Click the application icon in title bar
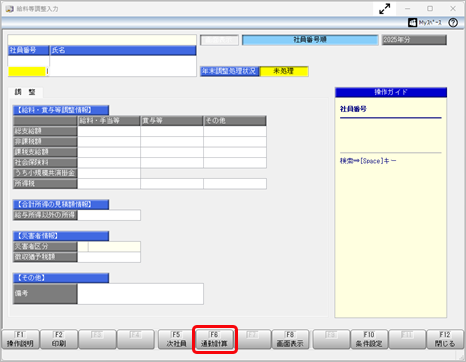Image resolution: width=466 pixels, height=362 pixels. tap(10, 9)
